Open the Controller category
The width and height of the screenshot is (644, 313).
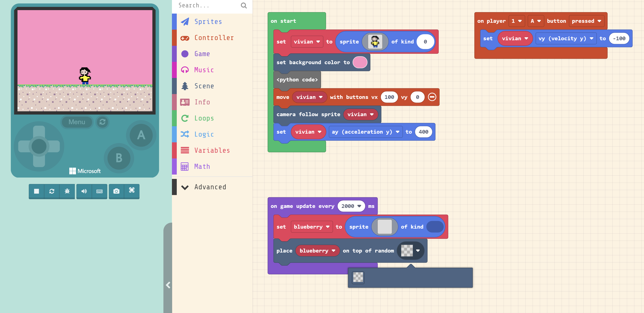[x=212, y=38]
